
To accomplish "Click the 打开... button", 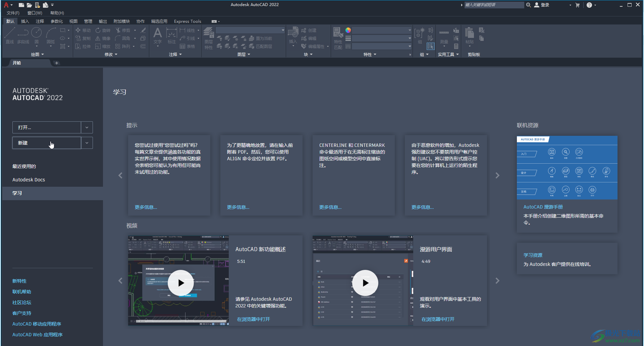I will point(47,127).
